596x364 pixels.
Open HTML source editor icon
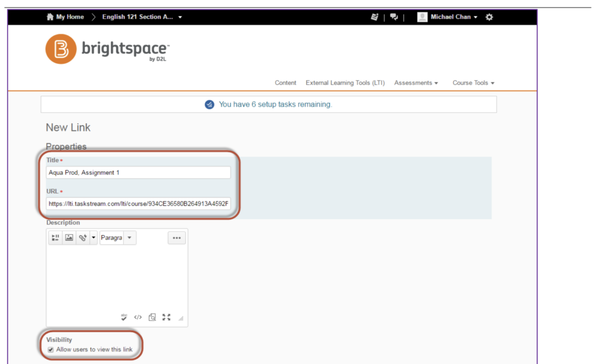point(138,317)
